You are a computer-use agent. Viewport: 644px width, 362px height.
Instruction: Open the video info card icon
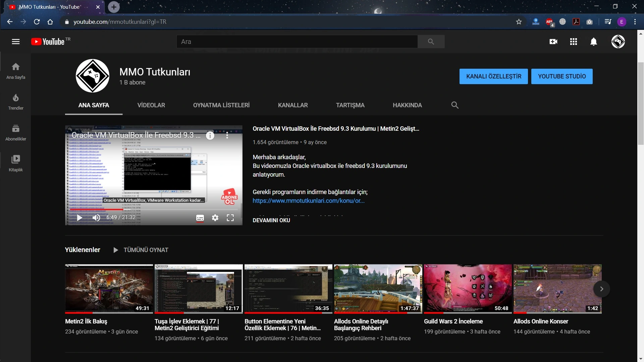[210, 135]
